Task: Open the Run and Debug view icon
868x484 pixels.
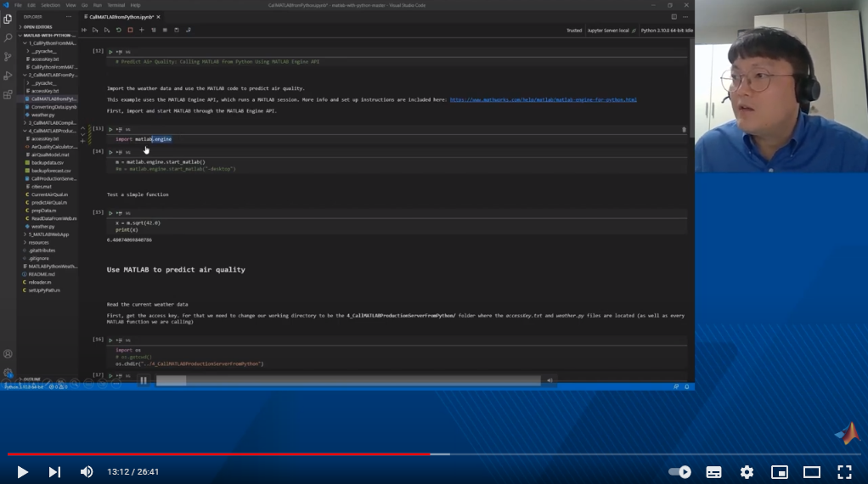Action: pos(8,76)
